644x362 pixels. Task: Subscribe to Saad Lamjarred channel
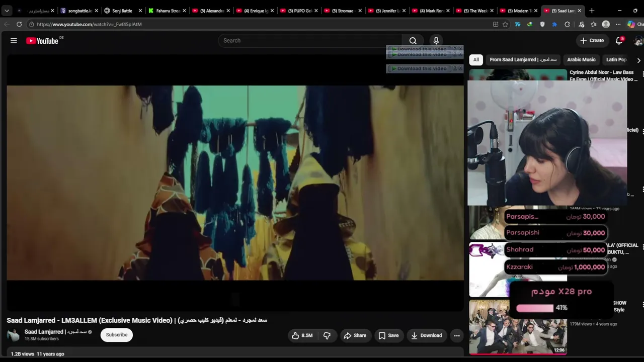(117, 335)
